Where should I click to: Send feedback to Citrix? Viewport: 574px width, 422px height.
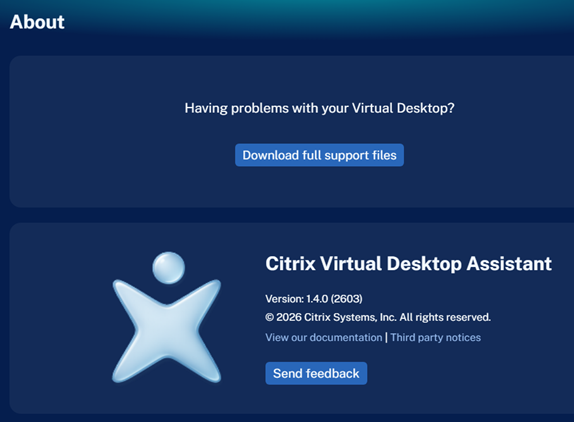(316, 373)
